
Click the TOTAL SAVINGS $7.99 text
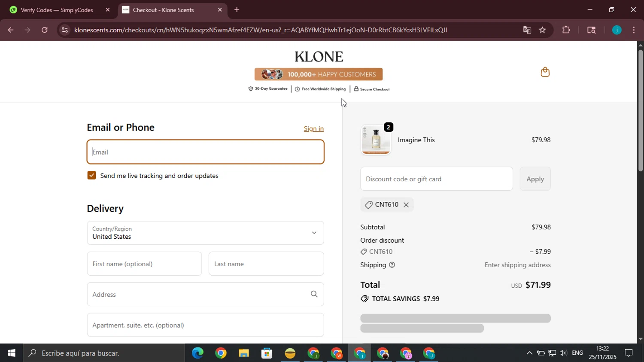point(406,299)
